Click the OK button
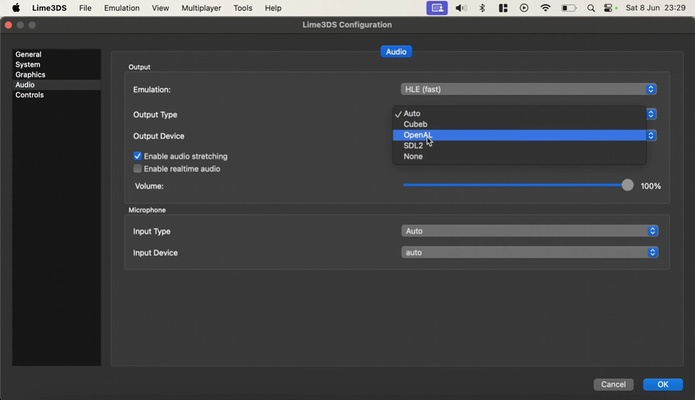The width and height of the screenshot is (695, 400). 663,384
